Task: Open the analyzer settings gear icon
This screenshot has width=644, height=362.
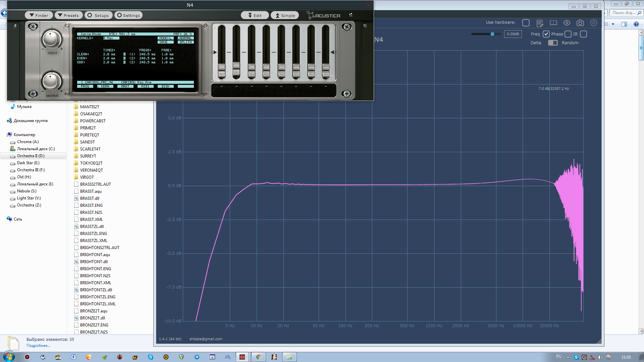Action: click(x=594, y=23)
